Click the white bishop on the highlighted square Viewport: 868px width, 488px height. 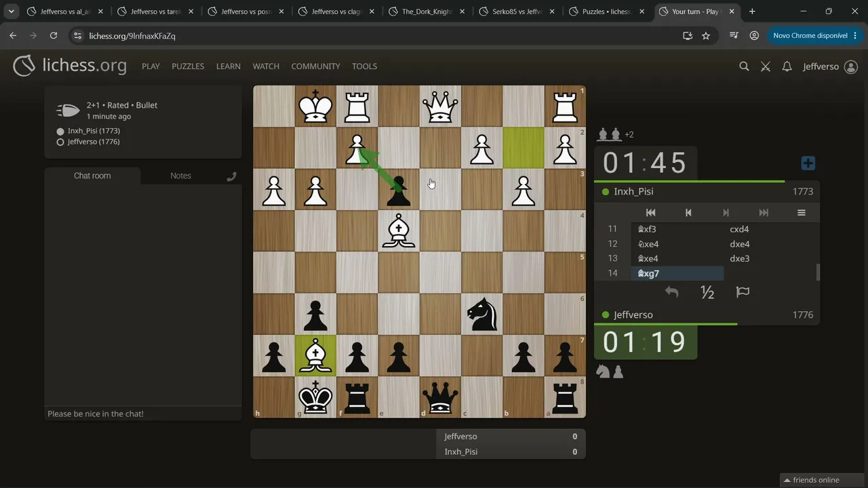click(316, 355)
